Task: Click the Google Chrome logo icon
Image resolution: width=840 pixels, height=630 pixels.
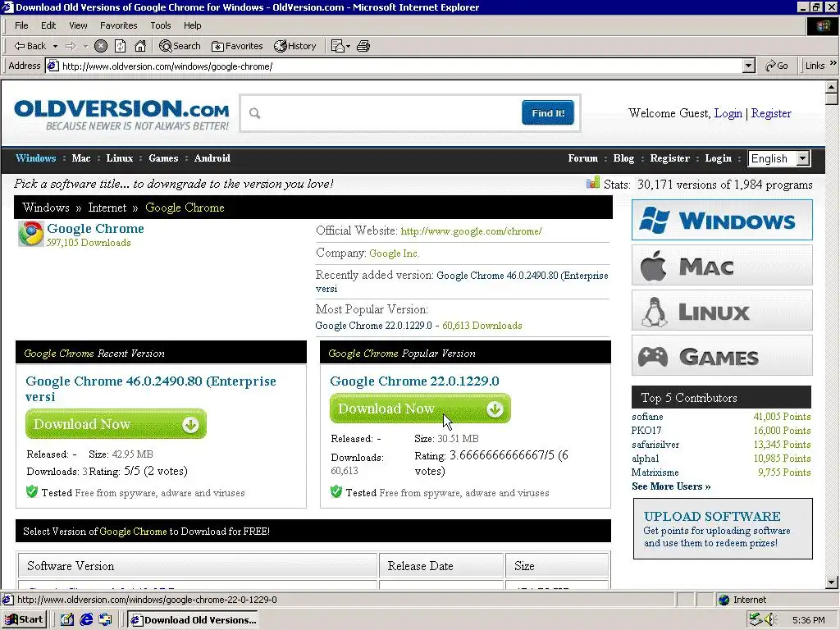Action: tap(31, 234)
